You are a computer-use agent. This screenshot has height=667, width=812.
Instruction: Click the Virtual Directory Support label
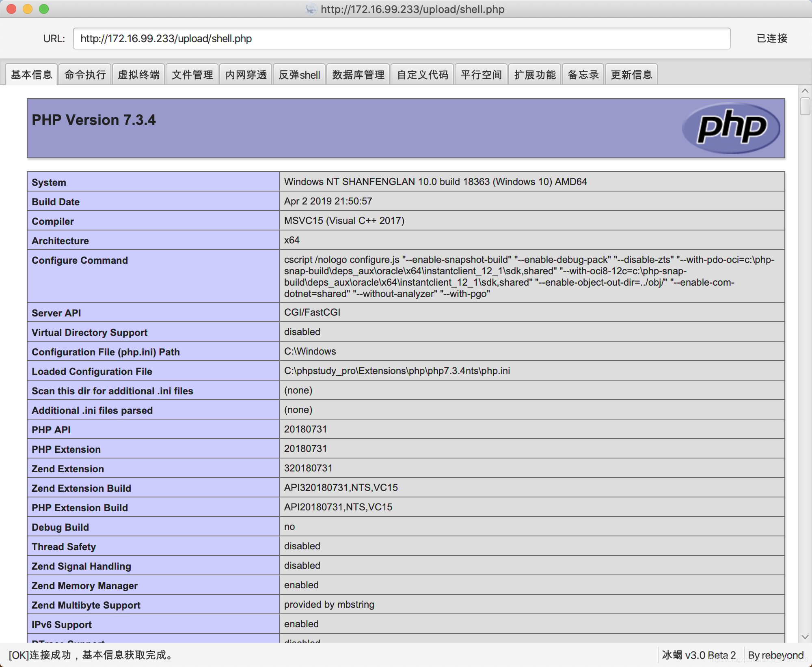tap(89, 333)
